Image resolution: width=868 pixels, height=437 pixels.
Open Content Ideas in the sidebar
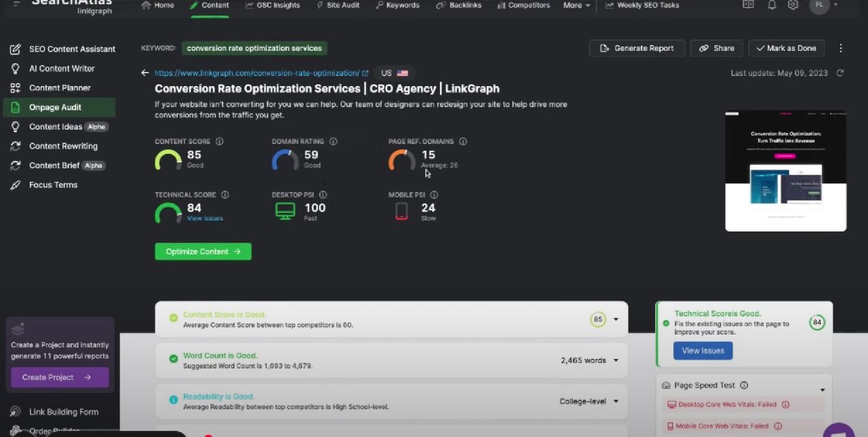coord(59,127)
